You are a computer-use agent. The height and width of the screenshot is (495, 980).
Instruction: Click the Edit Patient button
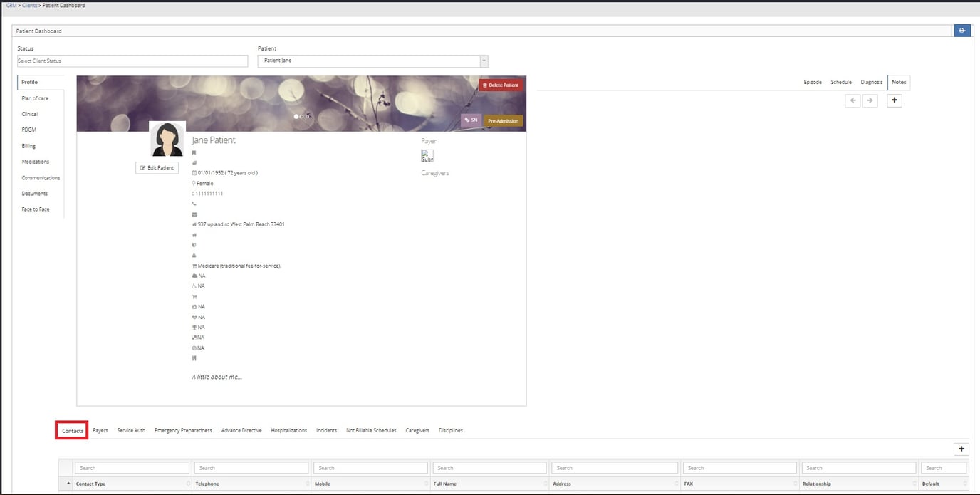click(157, 167)
